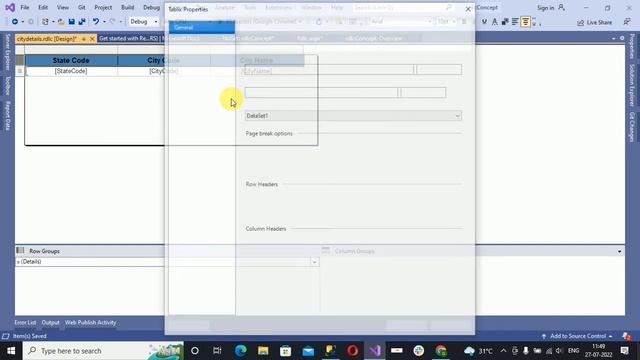Open Web Publish Activity tab
The height and width of the screenshot is (360, 640).
(90, 322)
